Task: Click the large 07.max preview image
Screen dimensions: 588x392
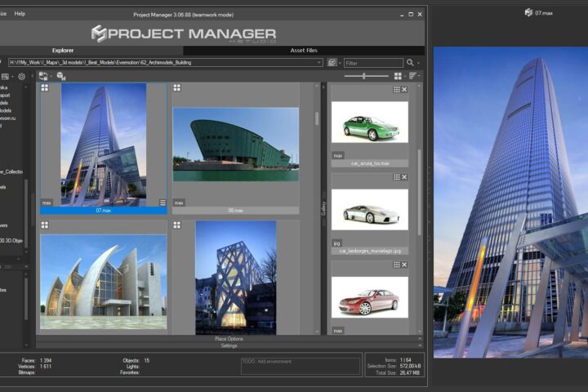Action: 510,203
